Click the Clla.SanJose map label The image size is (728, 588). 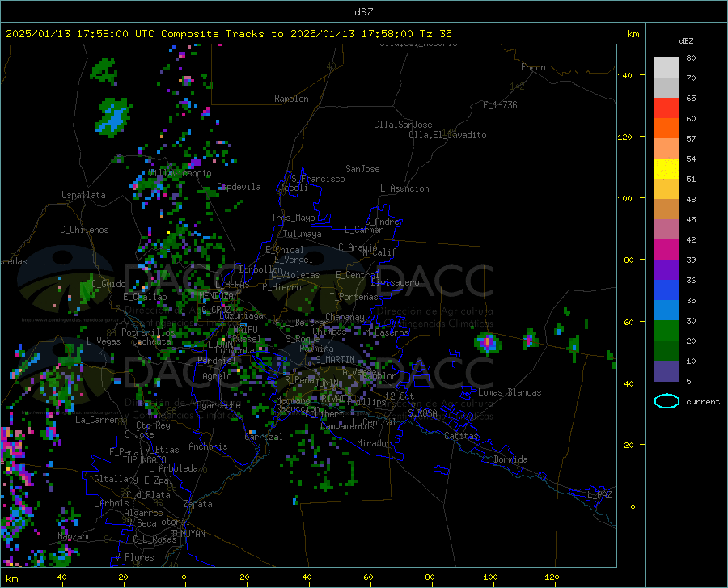coord(403,125)
